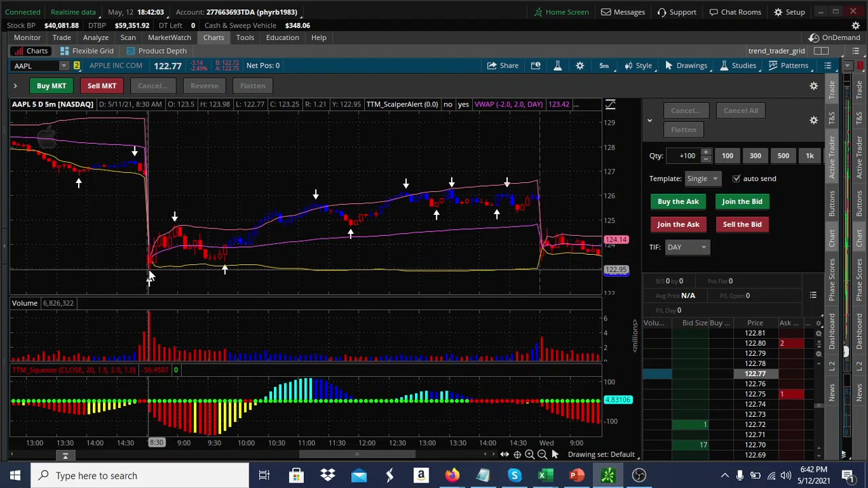This screenshot has width=868, height=488.
Task: Click the chart scale toggle icon above price axis
Action: (610, 104)
